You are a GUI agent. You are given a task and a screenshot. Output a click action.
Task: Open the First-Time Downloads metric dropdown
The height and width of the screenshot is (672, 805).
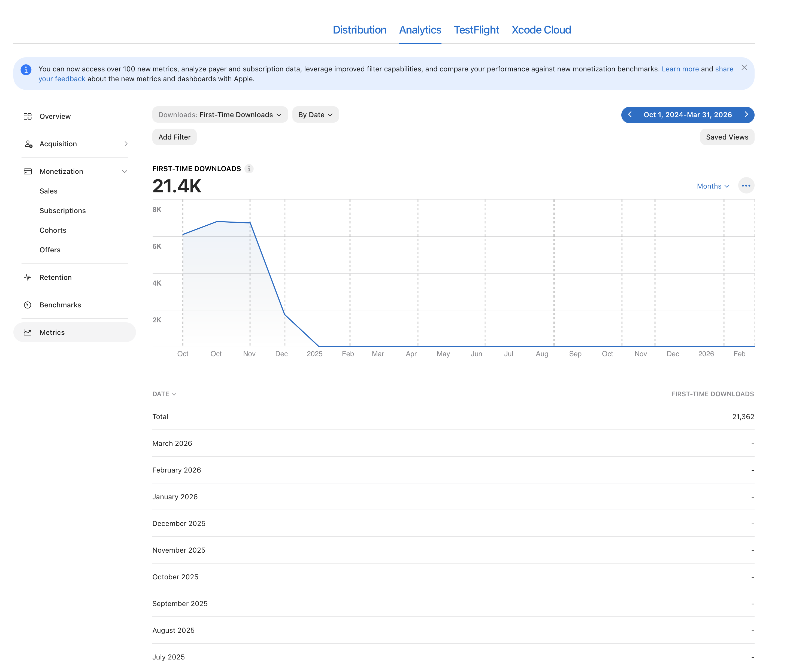pyautogui.click(x=220, y=115)
